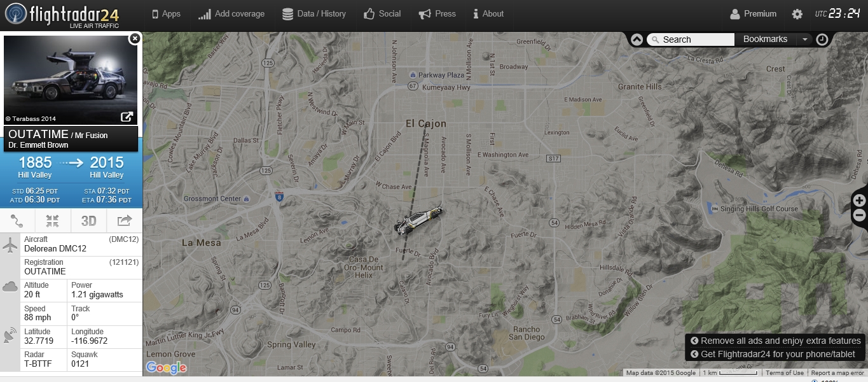The image size is (868, 382).
Task: Click Get Flightradar24 for phone/tablet banner
Action: pyautogui.click(x=775, y=354)
